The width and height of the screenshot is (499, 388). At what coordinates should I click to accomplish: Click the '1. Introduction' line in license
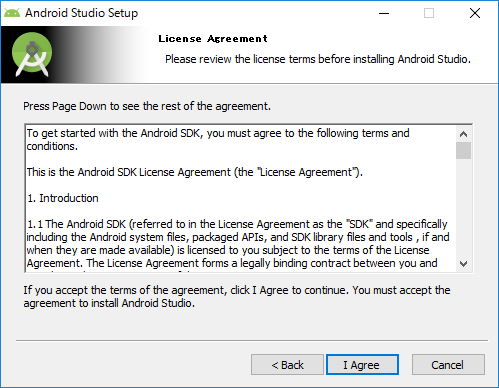63,198
